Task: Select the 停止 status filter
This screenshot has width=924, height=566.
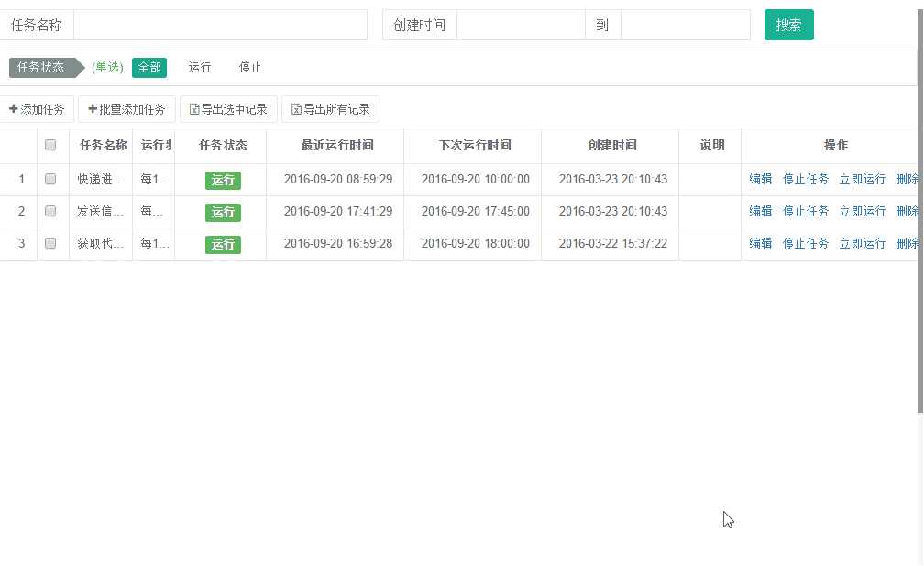Action: [x=250, y=67]
